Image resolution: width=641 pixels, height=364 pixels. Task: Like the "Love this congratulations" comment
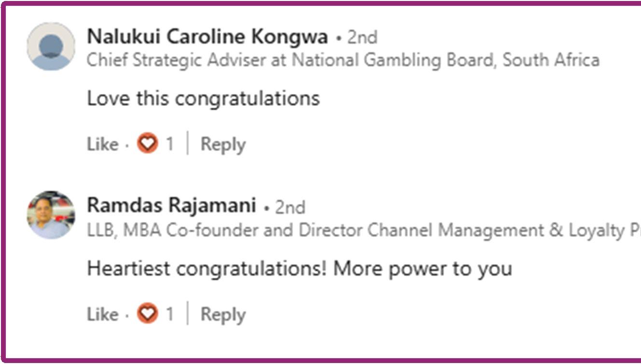coord(102,144)
